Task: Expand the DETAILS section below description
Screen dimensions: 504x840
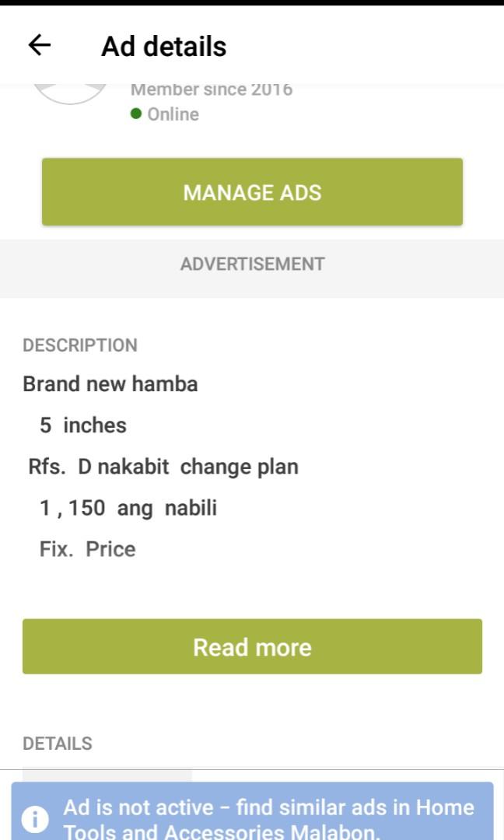Action: [58, 744]
